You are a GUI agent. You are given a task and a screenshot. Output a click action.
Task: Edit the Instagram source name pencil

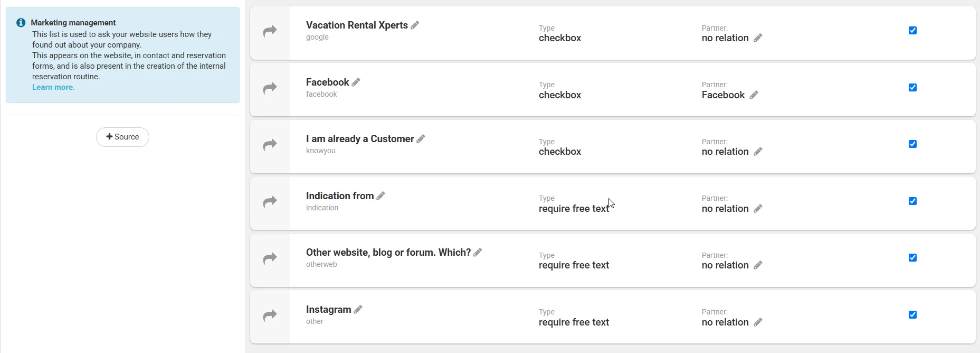358,310
